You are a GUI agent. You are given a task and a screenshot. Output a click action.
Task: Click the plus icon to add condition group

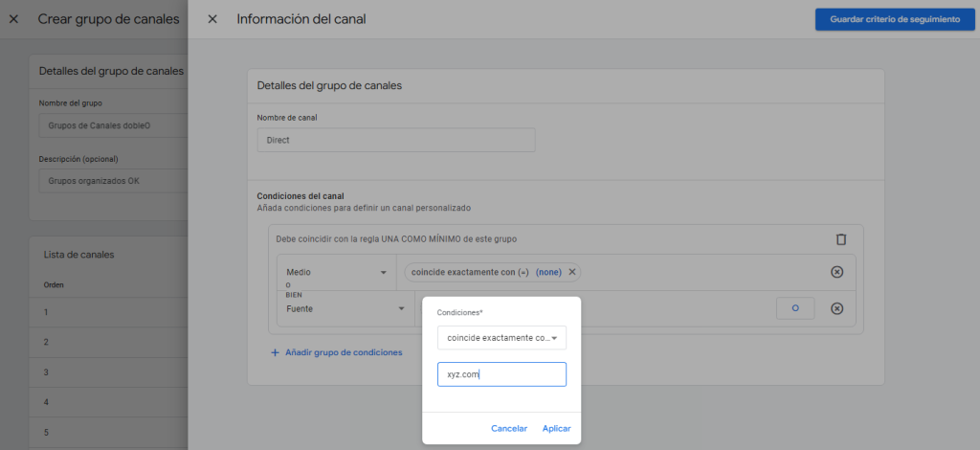[x=275, y=352]
